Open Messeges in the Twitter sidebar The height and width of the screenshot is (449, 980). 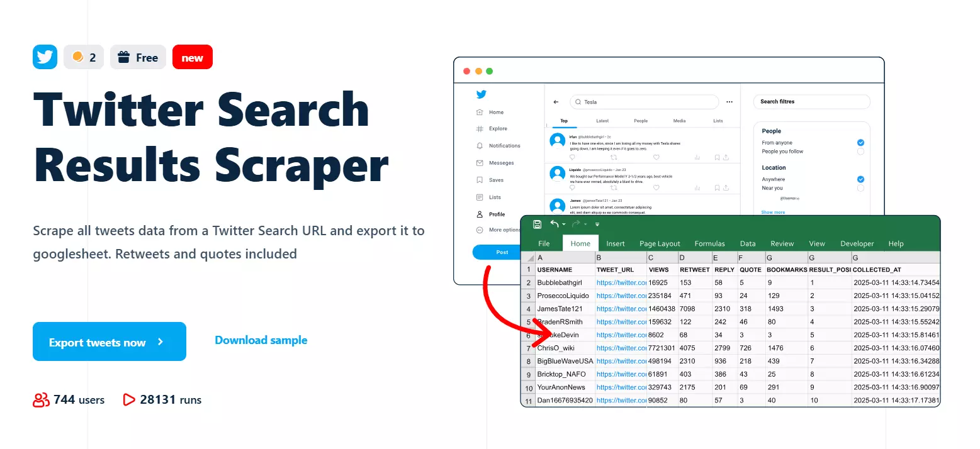(x=495, y=163)
